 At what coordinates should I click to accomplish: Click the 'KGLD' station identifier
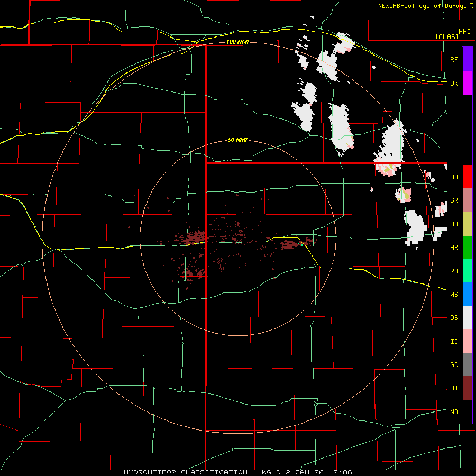pos(272,472)
